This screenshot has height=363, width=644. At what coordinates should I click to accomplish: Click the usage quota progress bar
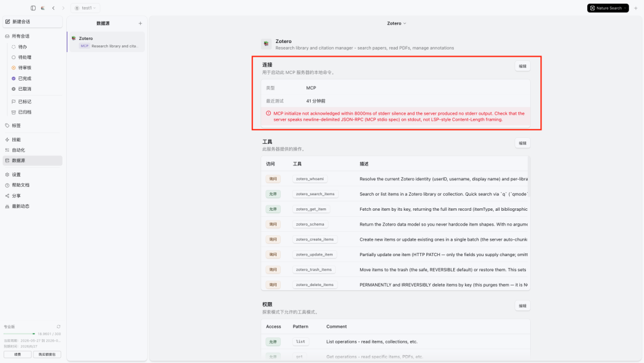click(19, 334)
